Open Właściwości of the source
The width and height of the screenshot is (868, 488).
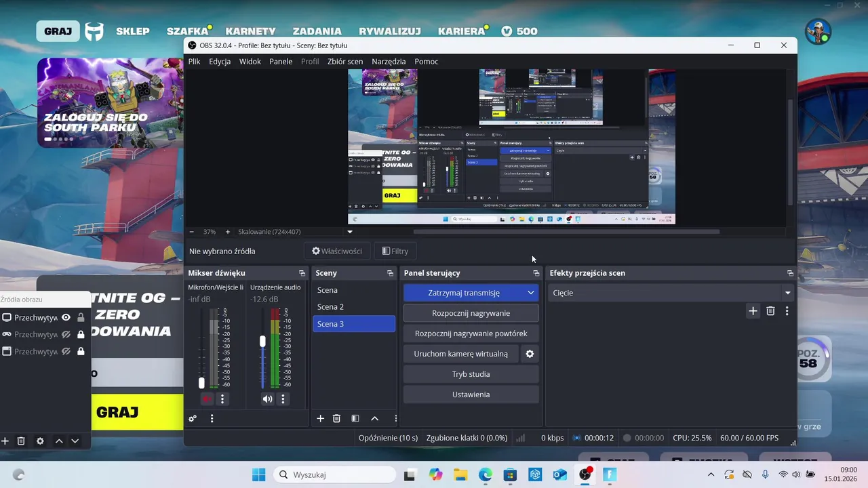(x=337, y=251)
